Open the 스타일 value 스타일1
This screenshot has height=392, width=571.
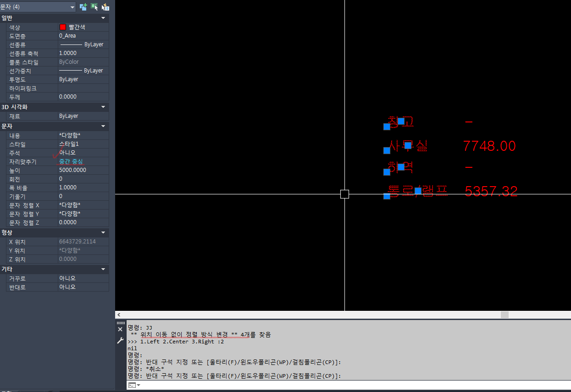point(83,144)
